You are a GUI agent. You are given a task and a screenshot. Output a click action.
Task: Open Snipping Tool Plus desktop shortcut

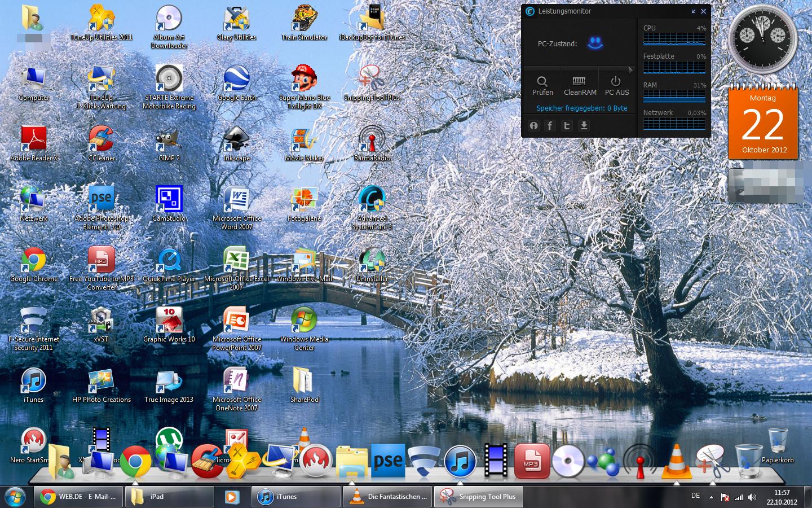372,84
